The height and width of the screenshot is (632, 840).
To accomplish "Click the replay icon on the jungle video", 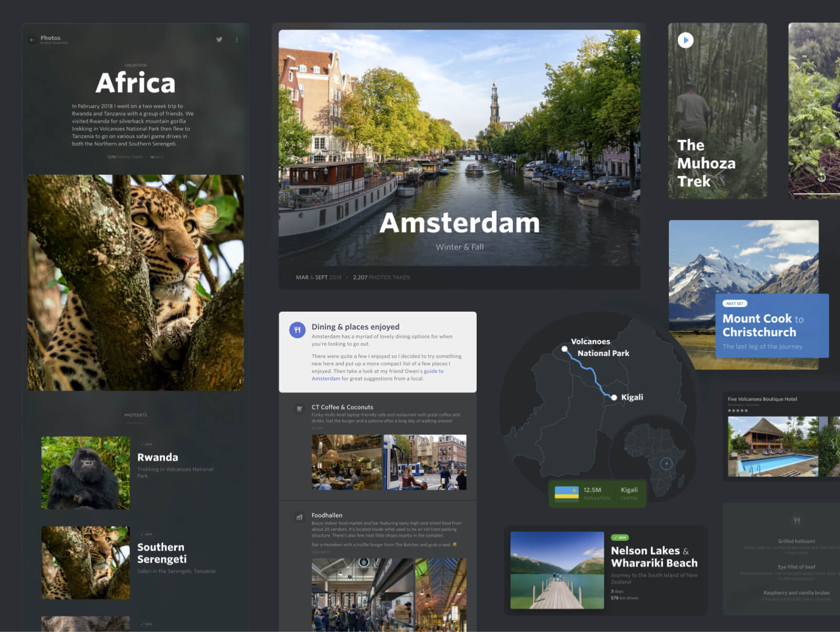I will click(x=822, y=177).
